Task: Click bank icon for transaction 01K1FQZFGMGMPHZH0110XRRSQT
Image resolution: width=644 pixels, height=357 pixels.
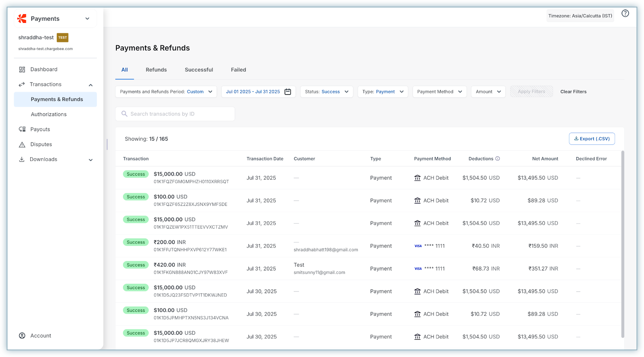Action: point(418,178)
